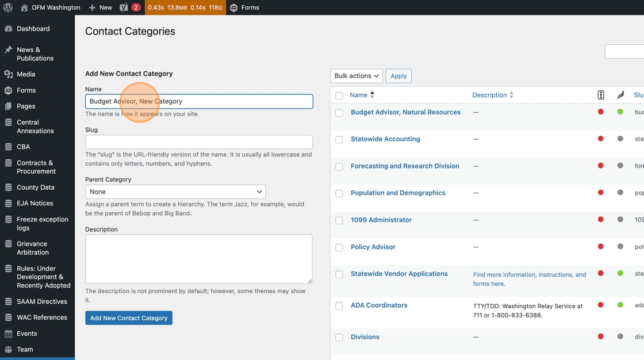Click the Yoast SEO score column icon
Screen dimensions: 644x360
click(x=600, y=95)
